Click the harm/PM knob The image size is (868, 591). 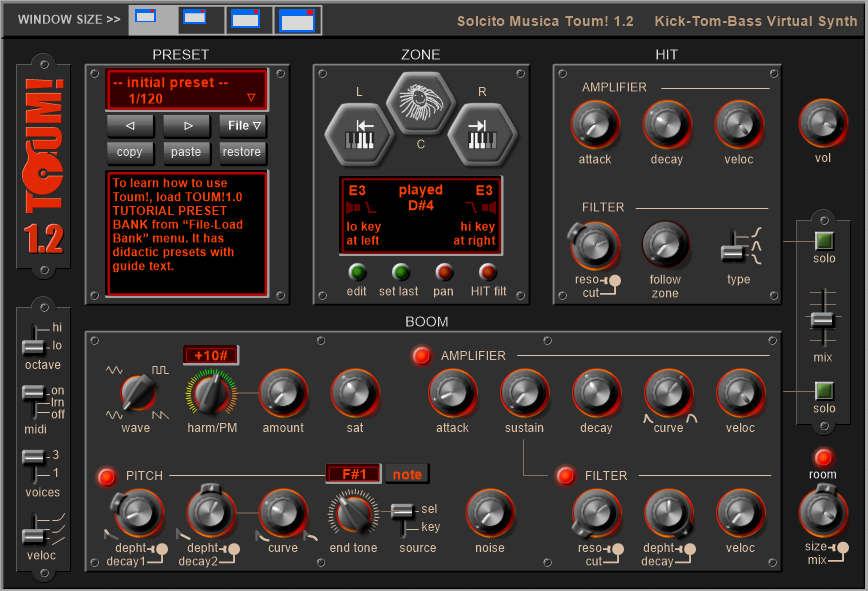(x=211, y=393)
